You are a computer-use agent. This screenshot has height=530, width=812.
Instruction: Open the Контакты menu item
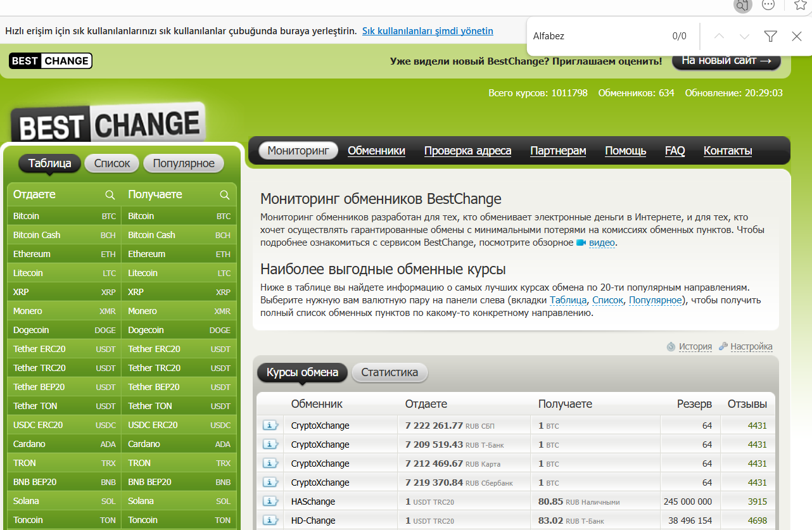click(728, 151)
